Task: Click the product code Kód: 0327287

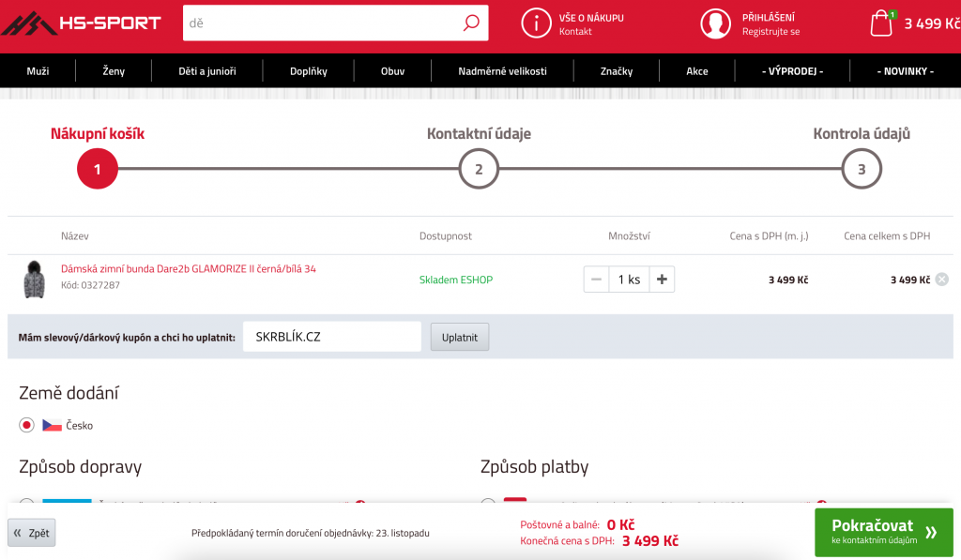Action: [90, 285]
